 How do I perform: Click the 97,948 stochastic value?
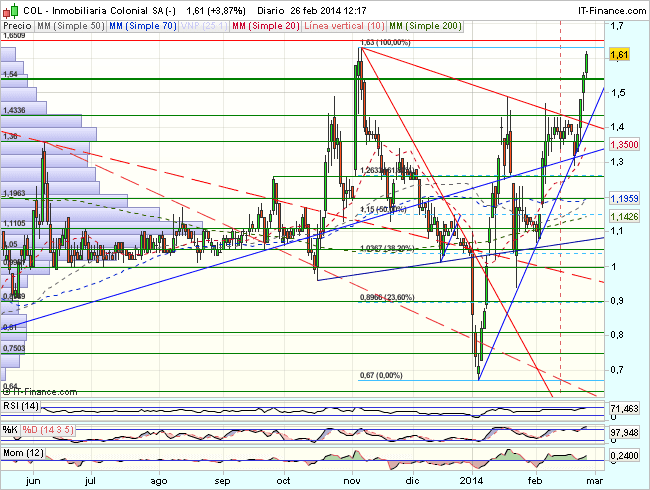pos(625,433)
